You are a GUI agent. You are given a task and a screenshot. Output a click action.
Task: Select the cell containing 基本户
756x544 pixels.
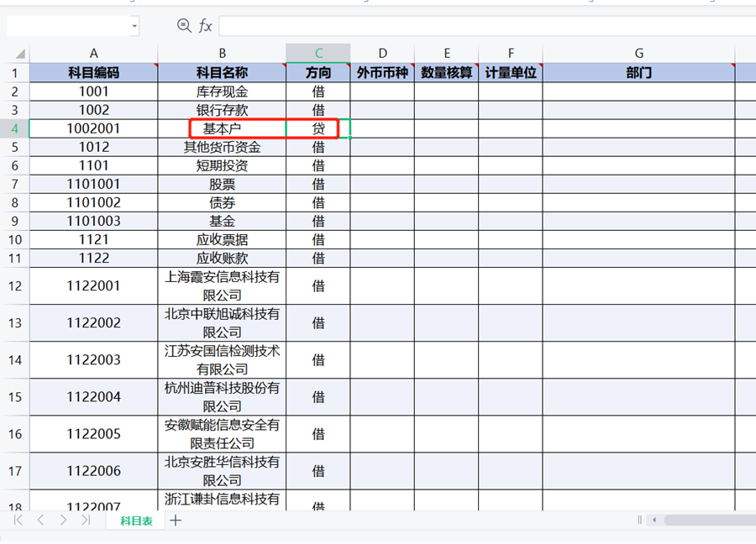[222, 128]
